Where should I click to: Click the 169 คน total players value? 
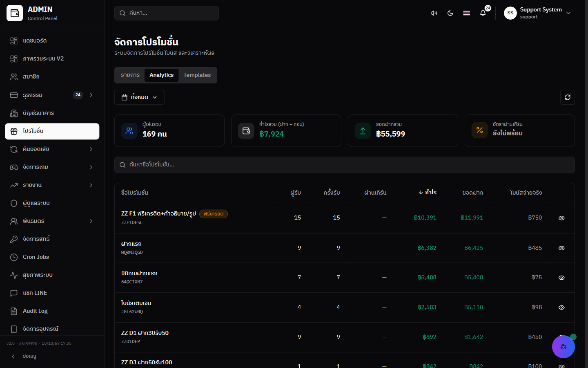154,134
